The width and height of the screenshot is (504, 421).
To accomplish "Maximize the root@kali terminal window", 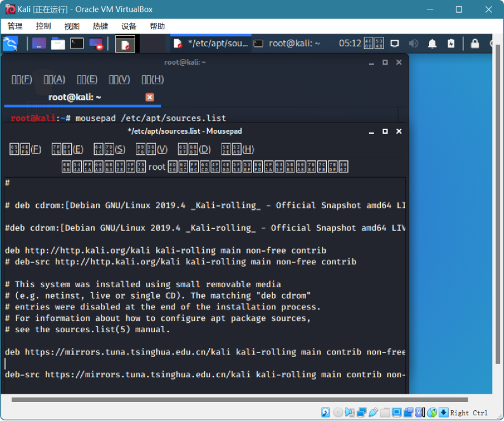I will pos(385,62).
